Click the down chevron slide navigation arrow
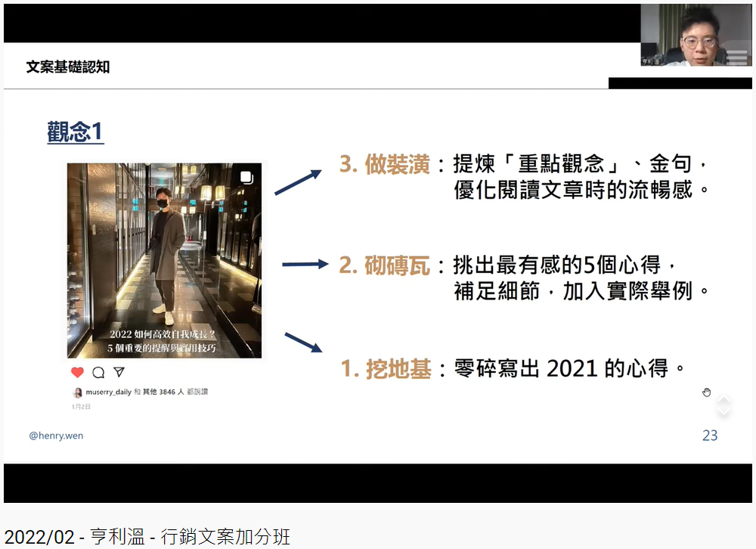The height and width of the screenshot is (549, 756). point(723,411)
